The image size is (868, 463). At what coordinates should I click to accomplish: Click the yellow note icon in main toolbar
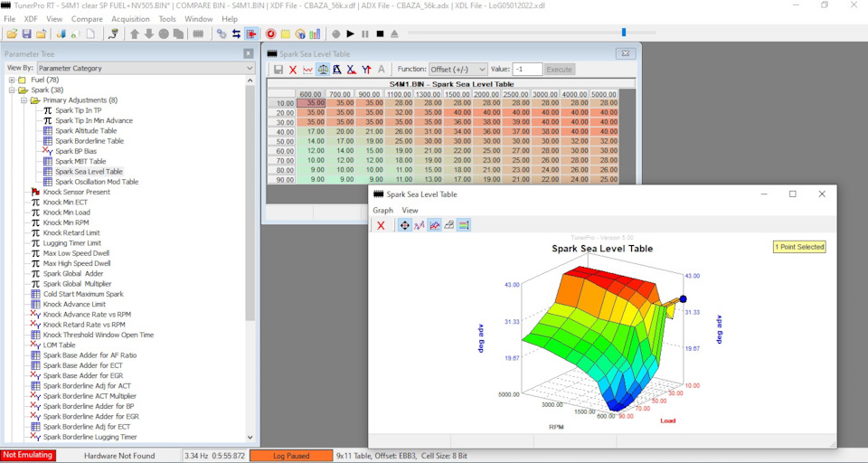(x=285, y=33)
